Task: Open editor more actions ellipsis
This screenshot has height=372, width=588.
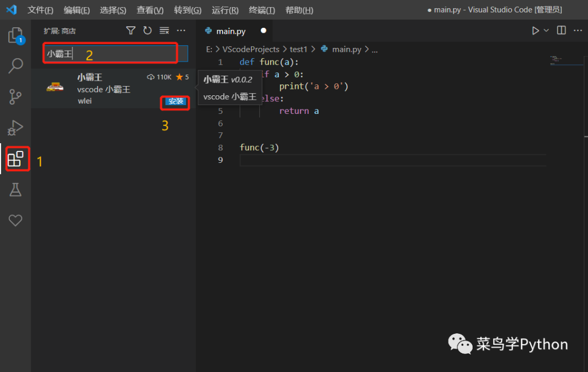Action: [x=578, y=31]
